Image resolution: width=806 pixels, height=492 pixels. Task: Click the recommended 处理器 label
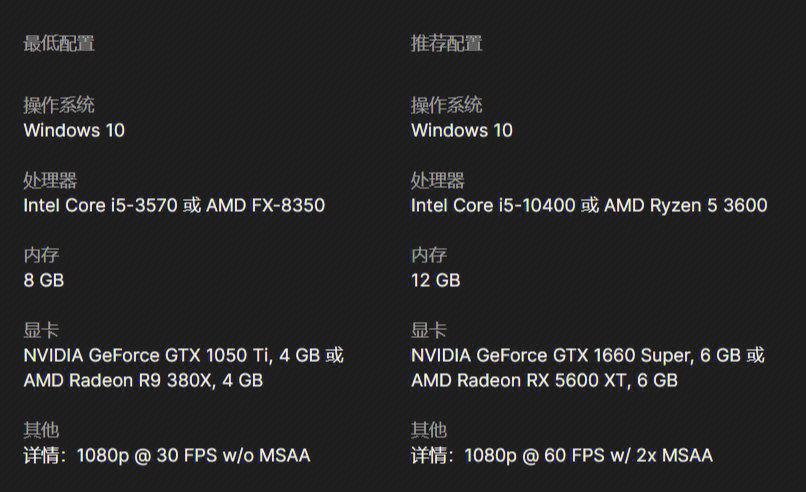coord(438,180)
